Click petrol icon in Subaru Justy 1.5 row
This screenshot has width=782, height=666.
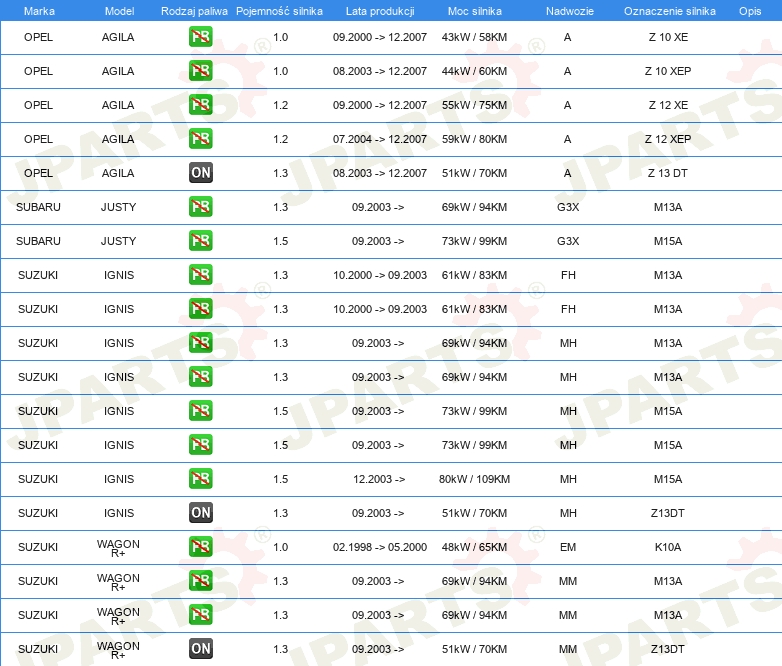[x=200, y=240]
